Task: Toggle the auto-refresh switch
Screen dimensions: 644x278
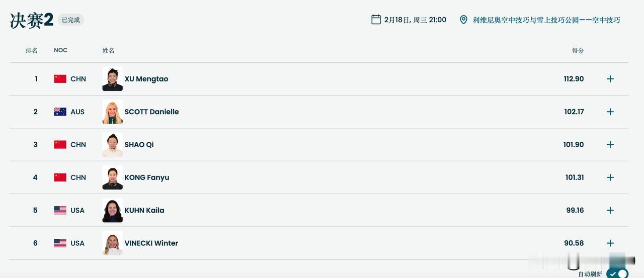Action: click(x=617, y=273)
